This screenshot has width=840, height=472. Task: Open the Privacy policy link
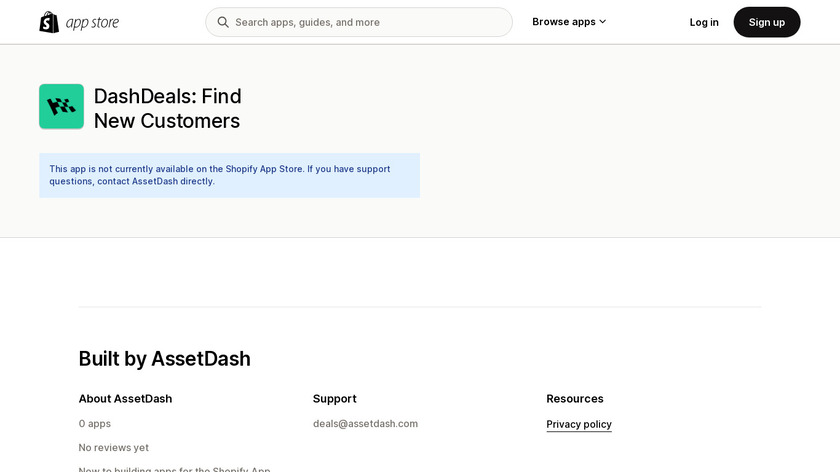click(x=579, y=424)
